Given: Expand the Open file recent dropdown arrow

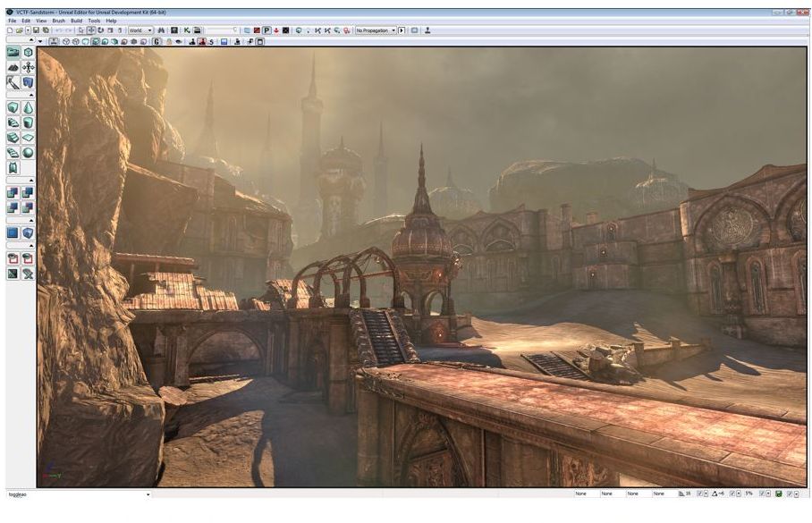Looking at the screenshot, I should tap(28, 30).
